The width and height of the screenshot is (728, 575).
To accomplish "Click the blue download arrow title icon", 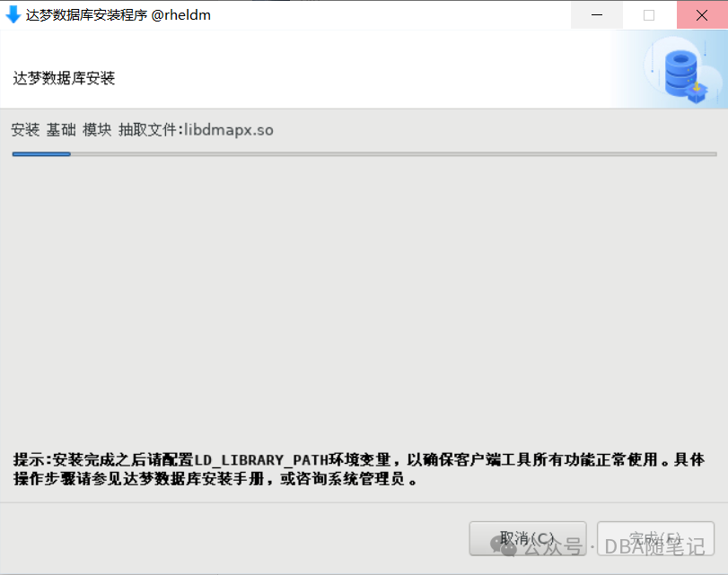I will click(x=13, y=14).
